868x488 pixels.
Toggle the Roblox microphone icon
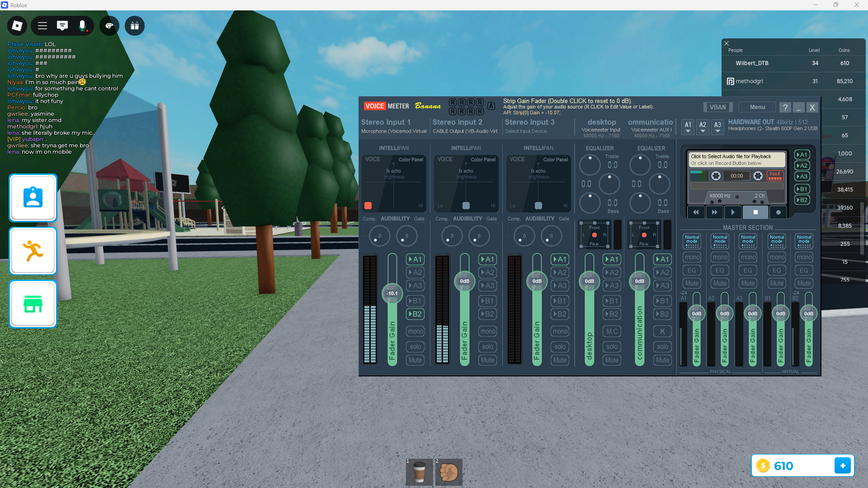tap(82, 26)
